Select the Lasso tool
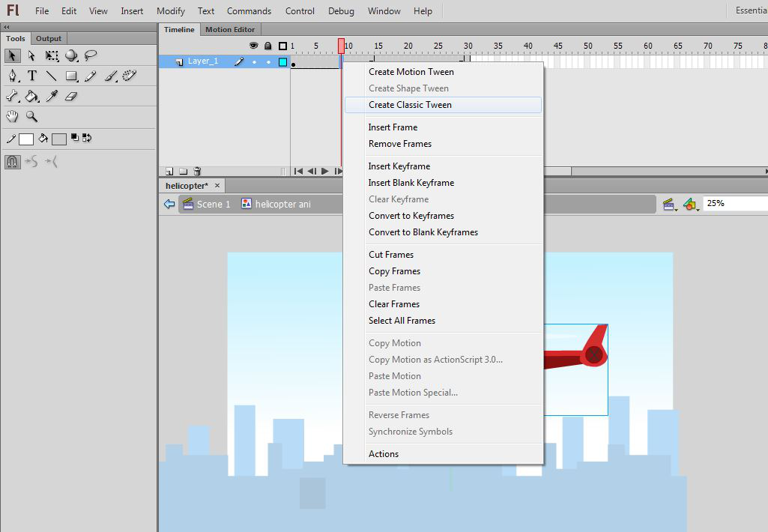The height and width of the screenshot is (532, 768). click(91, 56)
